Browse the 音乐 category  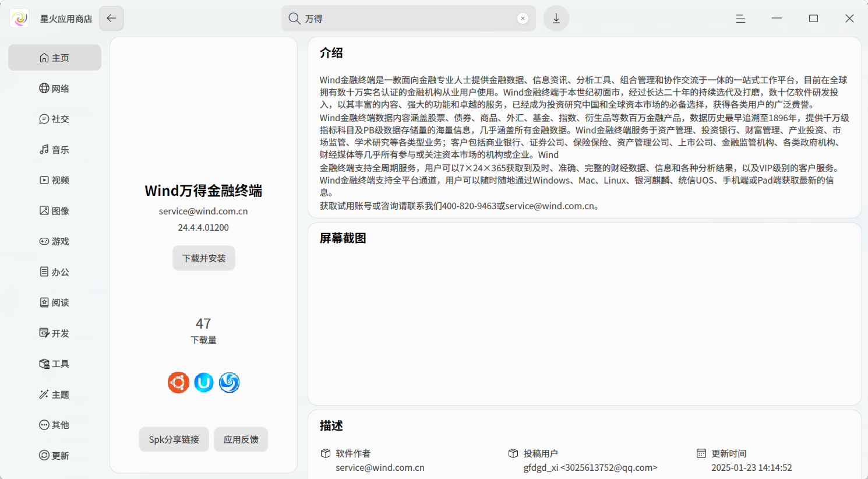tap(55, 150)
